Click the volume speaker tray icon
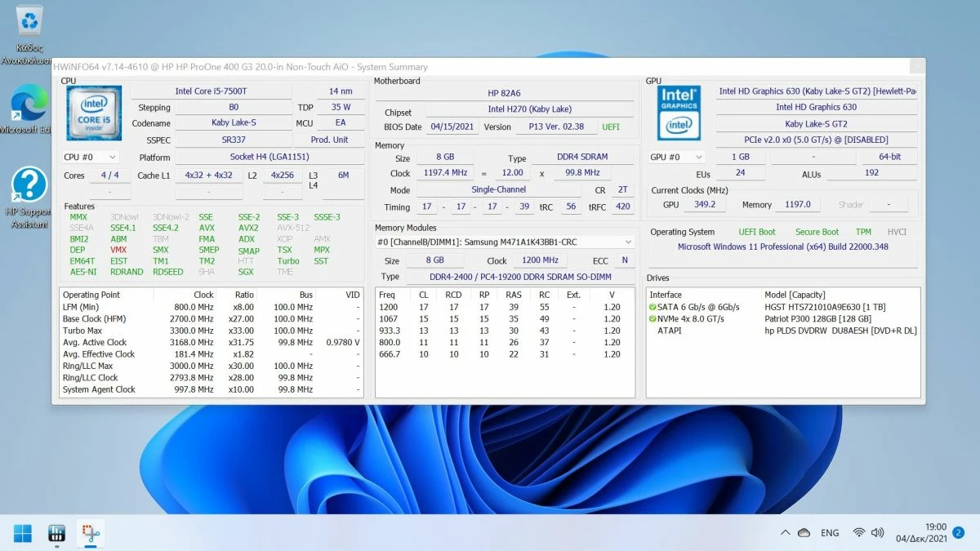980x551 pixels. [x=878, y=533]
